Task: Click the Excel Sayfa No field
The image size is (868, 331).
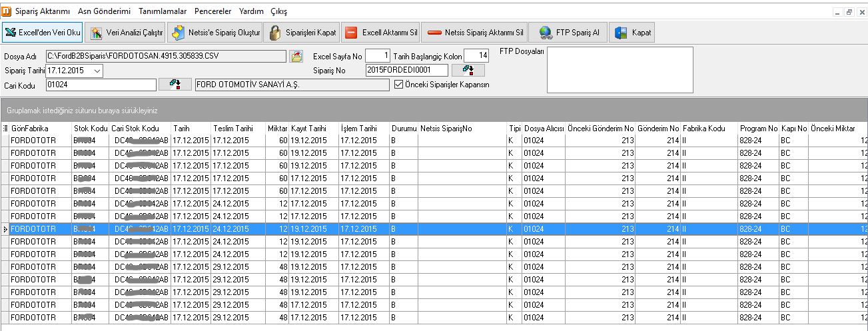Action: 378,56
